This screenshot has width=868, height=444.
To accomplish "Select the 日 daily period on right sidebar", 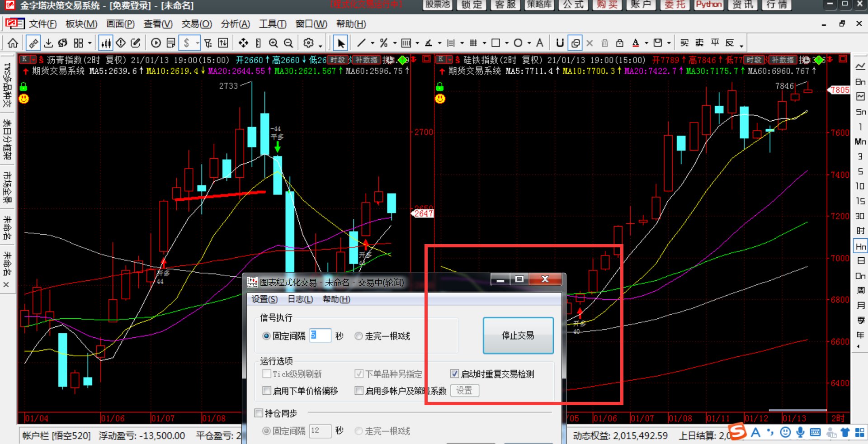I will 861,261.
